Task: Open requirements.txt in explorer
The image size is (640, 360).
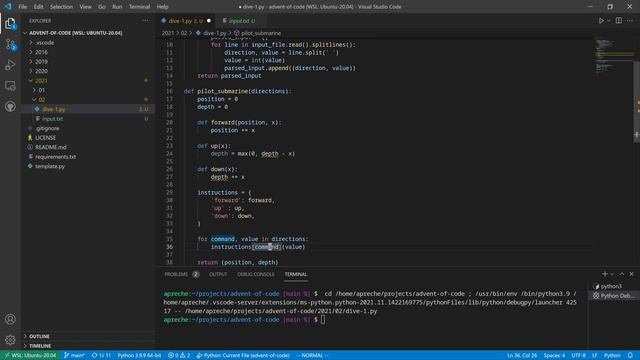Action: tap(88, 157)
